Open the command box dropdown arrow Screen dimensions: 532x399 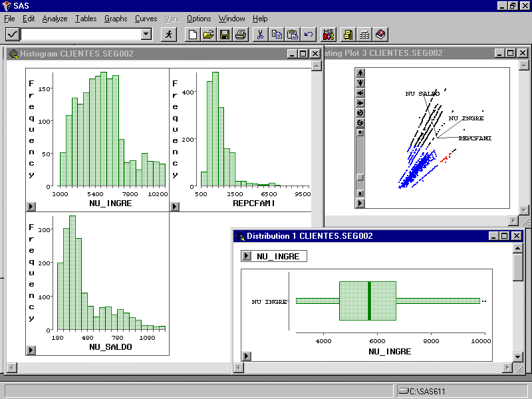146,34
